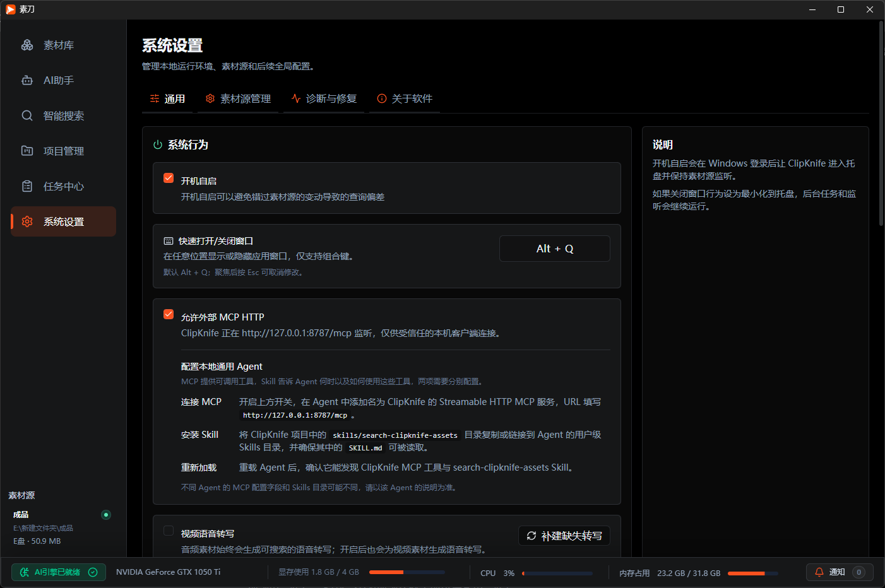Click the AI引擎已就绪 status button
The image size is (885, 588).
[59, 572]
